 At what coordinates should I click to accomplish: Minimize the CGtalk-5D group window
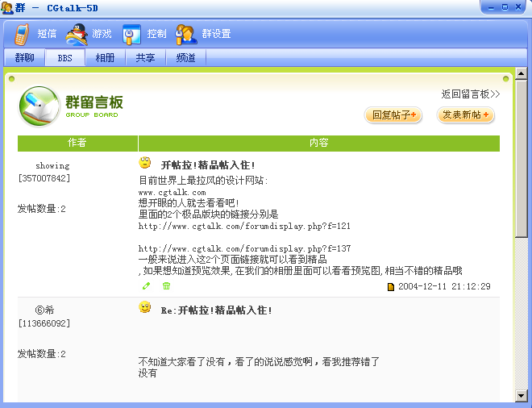point(491,7)
